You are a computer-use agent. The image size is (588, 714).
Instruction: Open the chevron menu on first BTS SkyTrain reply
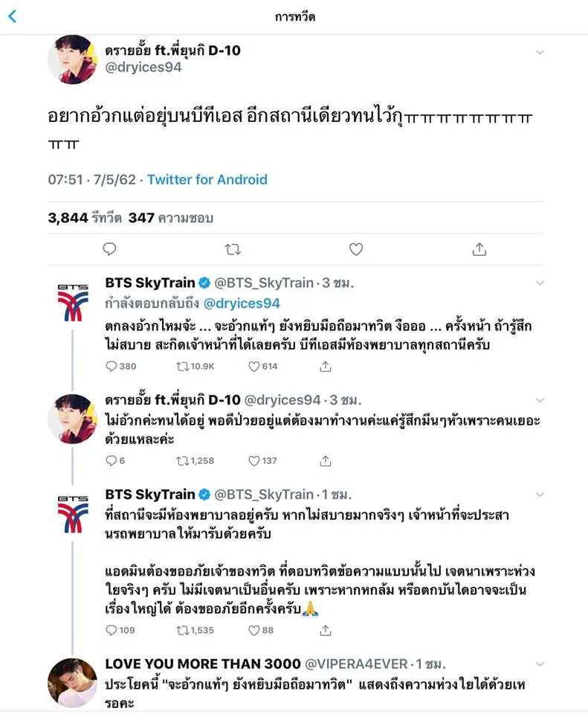click(540, 283)
